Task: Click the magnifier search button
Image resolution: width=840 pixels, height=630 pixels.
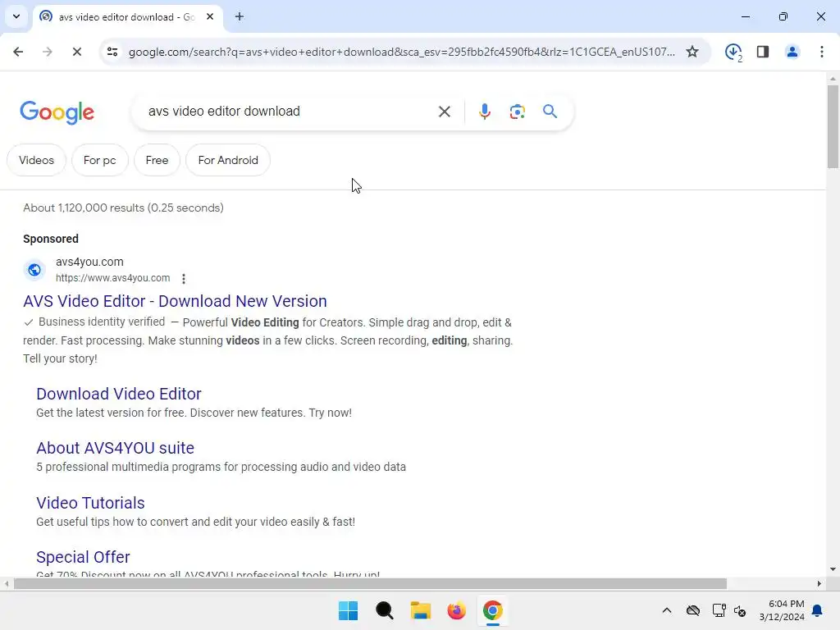Action: [x=550, y=112]
